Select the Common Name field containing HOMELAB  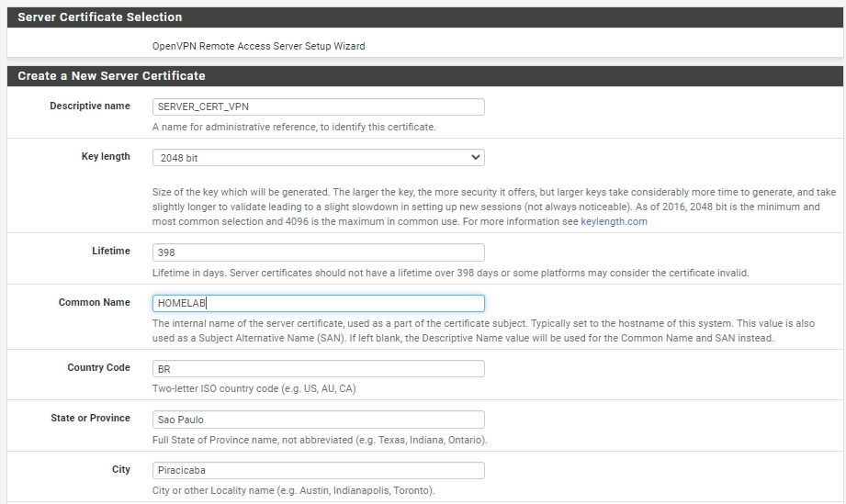pos(319,303)
